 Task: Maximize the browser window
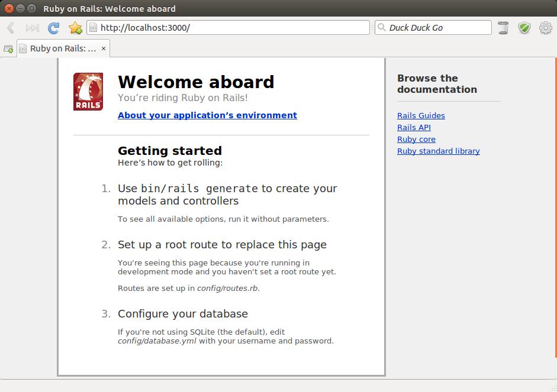(x=31, y=8)
